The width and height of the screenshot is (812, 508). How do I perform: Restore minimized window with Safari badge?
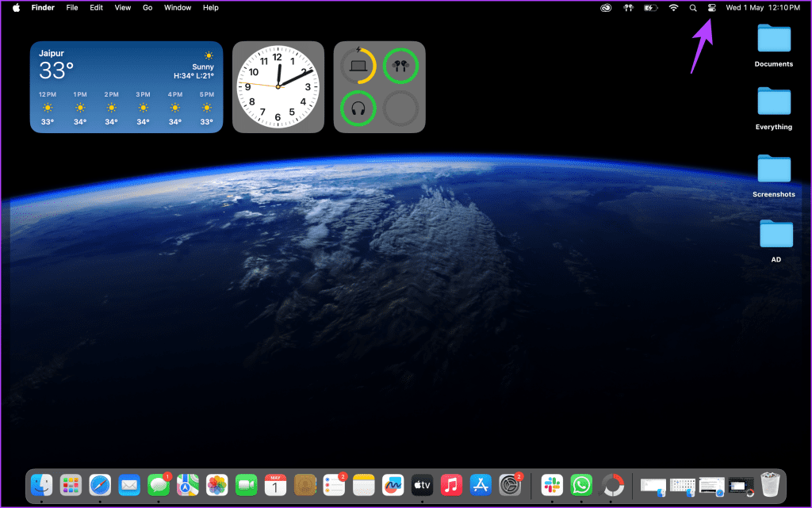click(712, 487)
